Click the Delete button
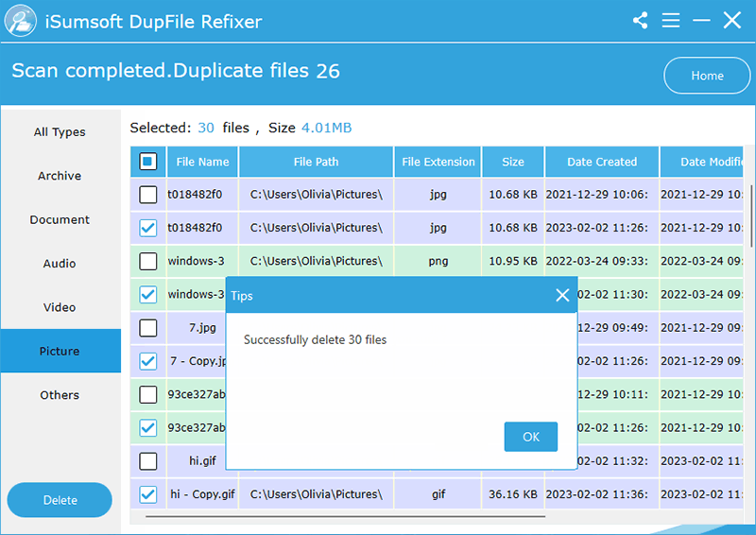Screen dimensions: 756x535 (60, 500)
